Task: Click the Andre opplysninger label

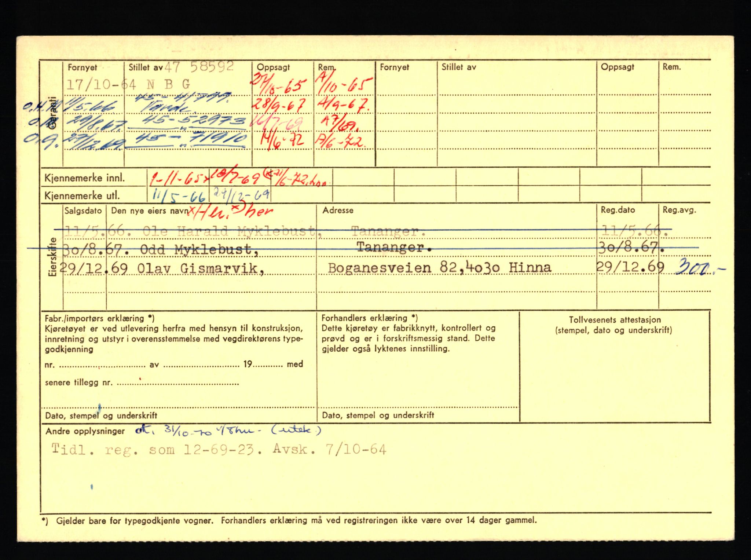Action: (x=85, y=431)
